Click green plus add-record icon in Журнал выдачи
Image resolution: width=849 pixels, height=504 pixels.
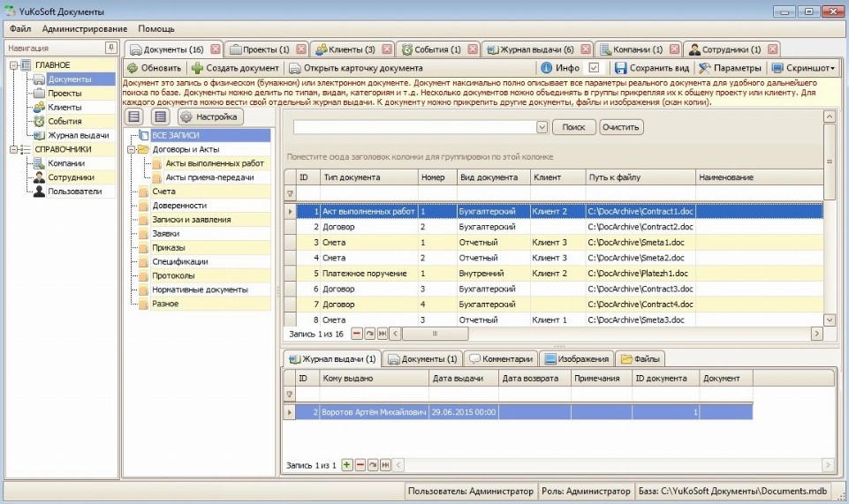[346, 464]
